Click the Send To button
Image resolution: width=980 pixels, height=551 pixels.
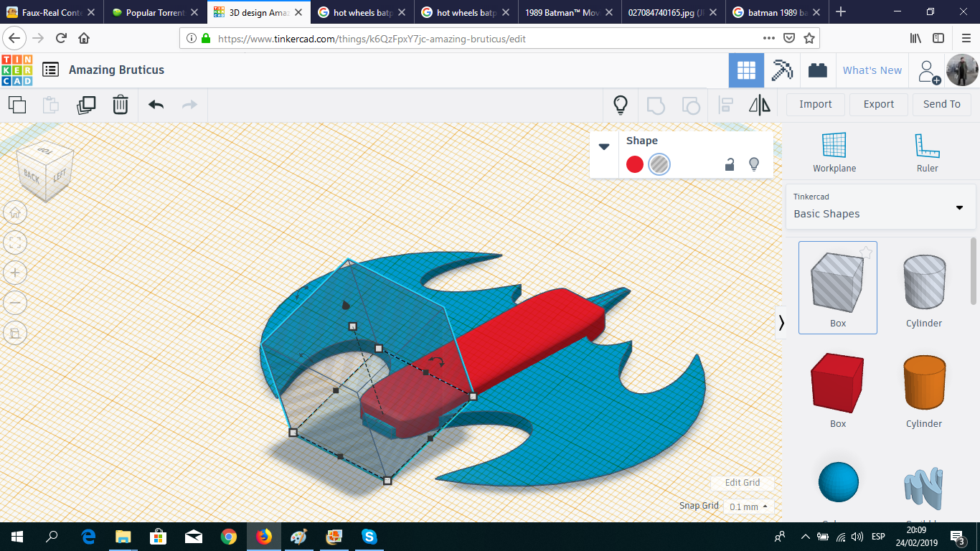[942, 104]
